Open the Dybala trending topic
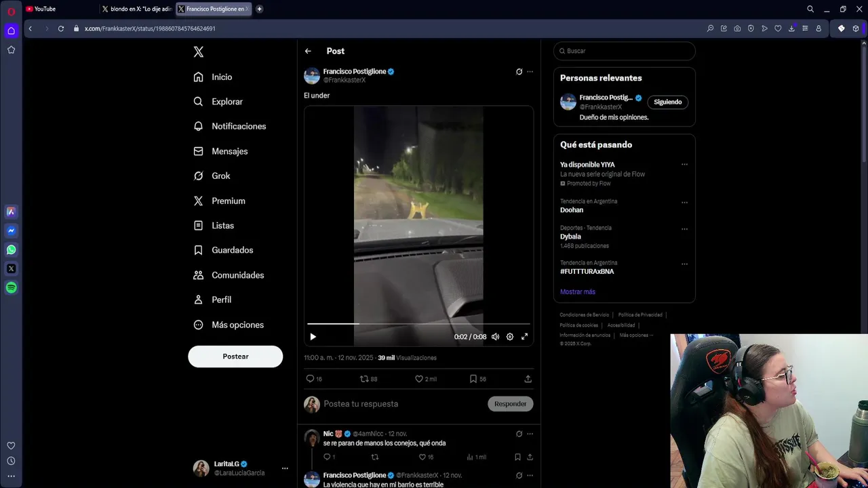 pos(570,237)
